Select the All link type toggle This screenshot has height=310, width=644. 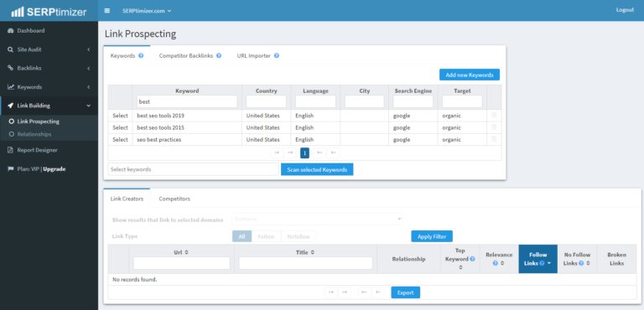[241, 236]
